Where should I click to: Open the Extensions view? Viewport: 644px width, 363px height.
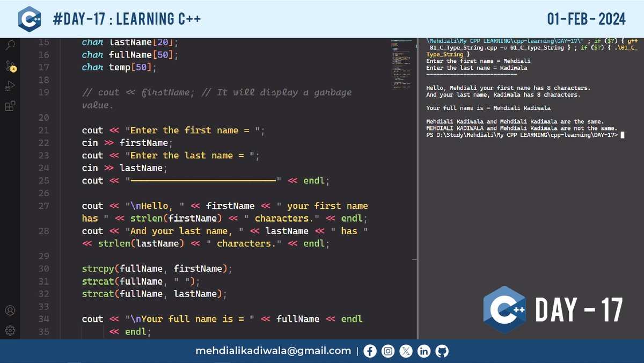tap(10, 106)
